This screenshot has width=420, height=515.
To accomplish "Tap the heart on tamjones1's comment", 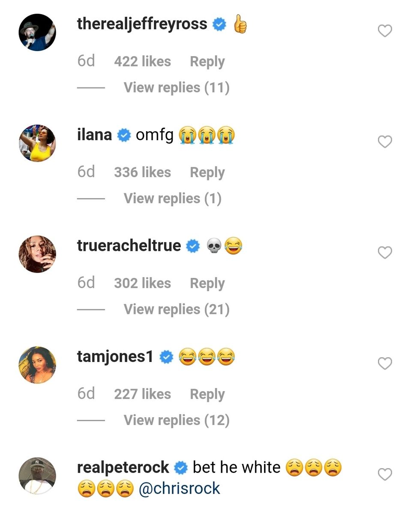I will (385, 364).
